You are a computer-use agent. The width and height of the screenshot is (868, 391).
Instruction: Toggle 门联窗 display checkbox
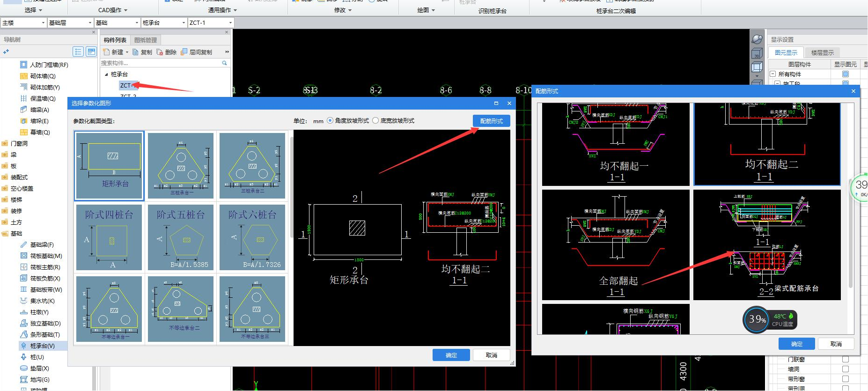(846, 359)
